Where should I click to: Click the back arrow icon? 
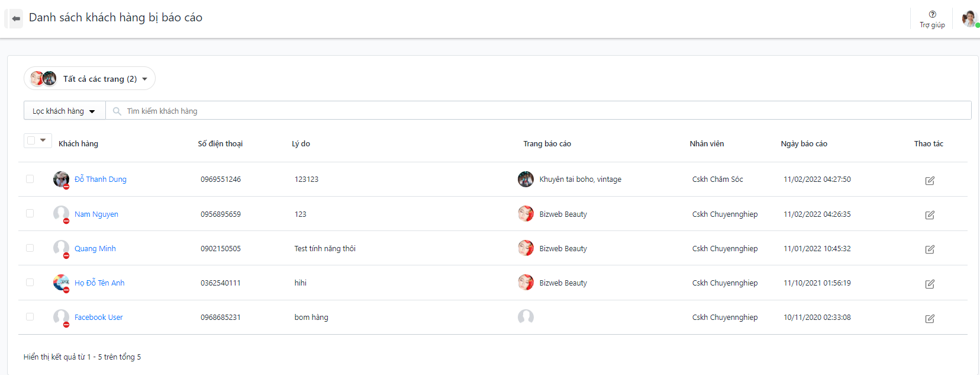coord(16,18)
